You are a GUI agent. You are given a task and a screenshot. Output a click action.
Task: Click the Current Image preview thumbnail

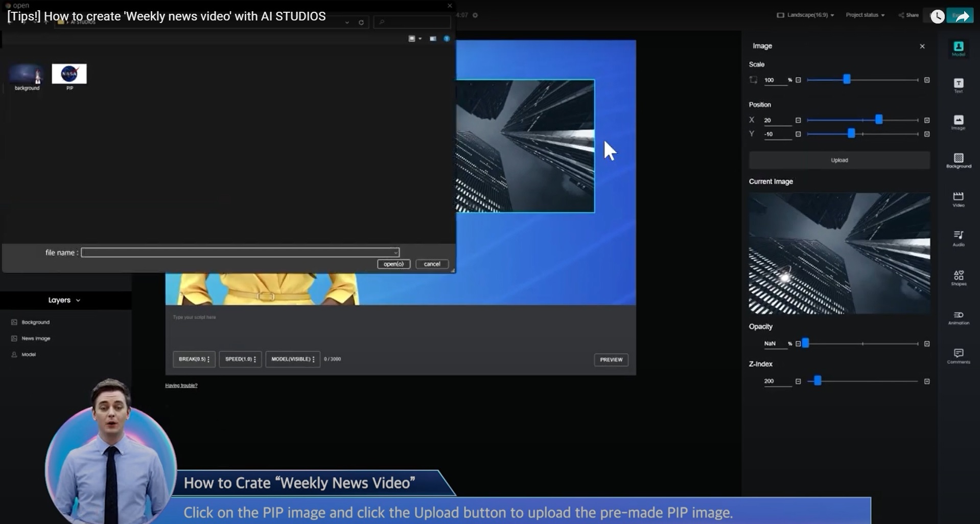tap(839, 253)
